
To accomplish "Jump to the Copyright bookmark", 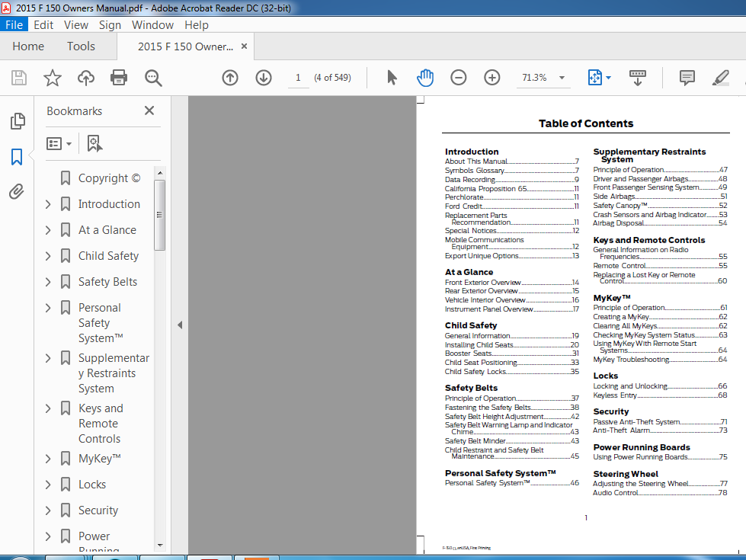I will [109, 178].
